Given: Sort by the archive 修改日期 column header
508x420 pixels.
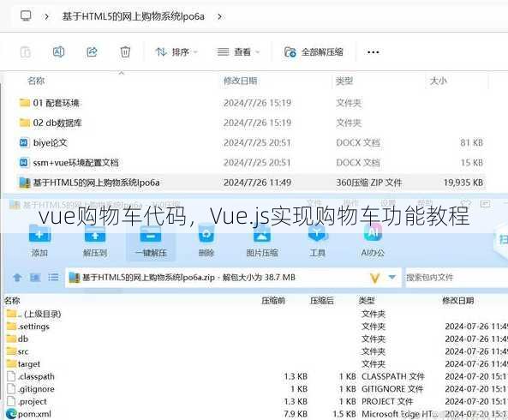Looking at the screenshot, I should point(458,301).
